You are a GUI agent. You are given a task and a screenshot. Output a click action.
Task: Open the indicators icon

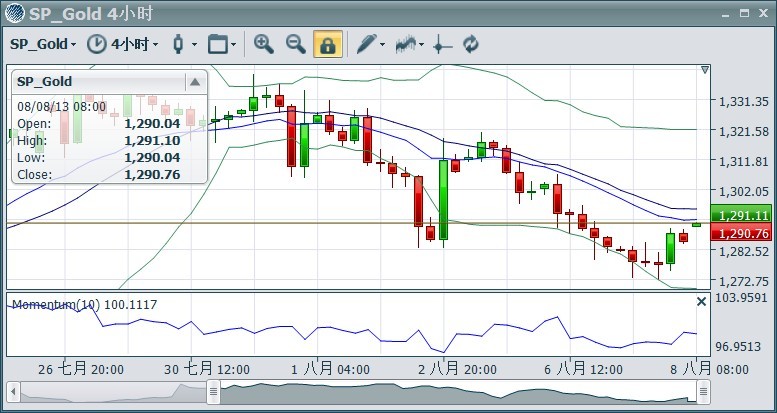tap(405, 44)
